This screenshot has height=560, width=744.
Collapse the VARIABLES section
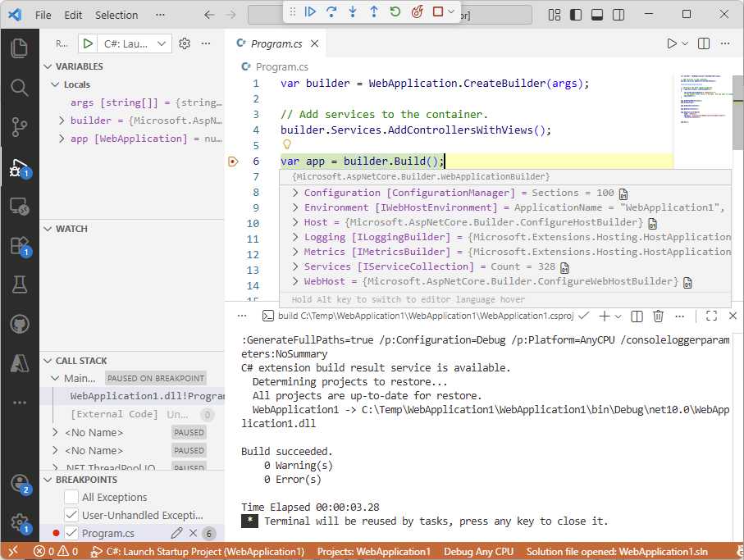[48, 66]
